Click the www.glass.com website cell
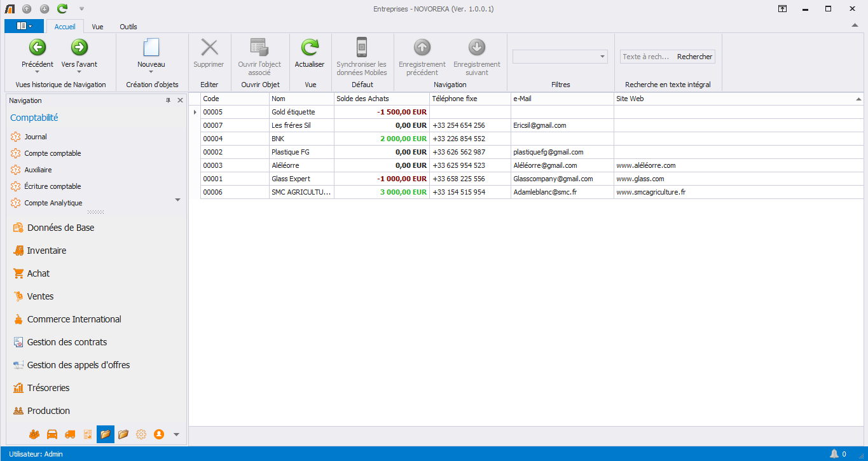This screenshot has width=868, height=461. click(738, 179)
